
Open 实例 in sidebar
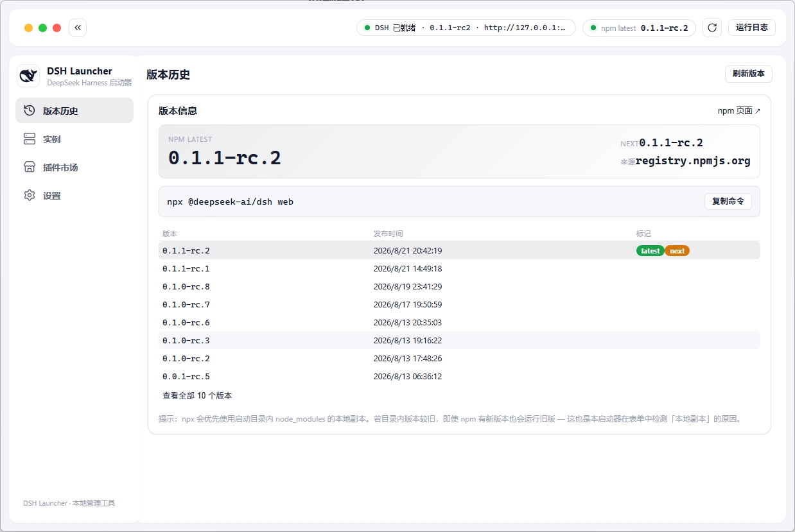pos(74,139)
